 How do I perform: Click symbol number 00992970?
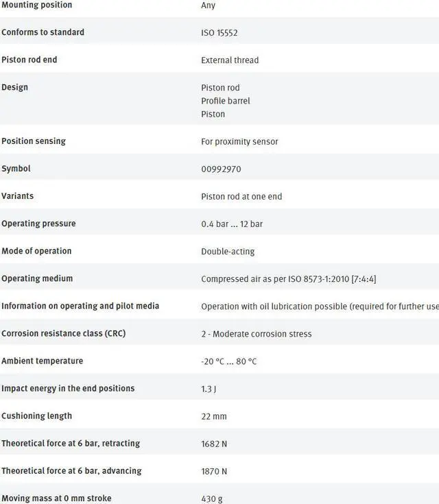point(221,169)
